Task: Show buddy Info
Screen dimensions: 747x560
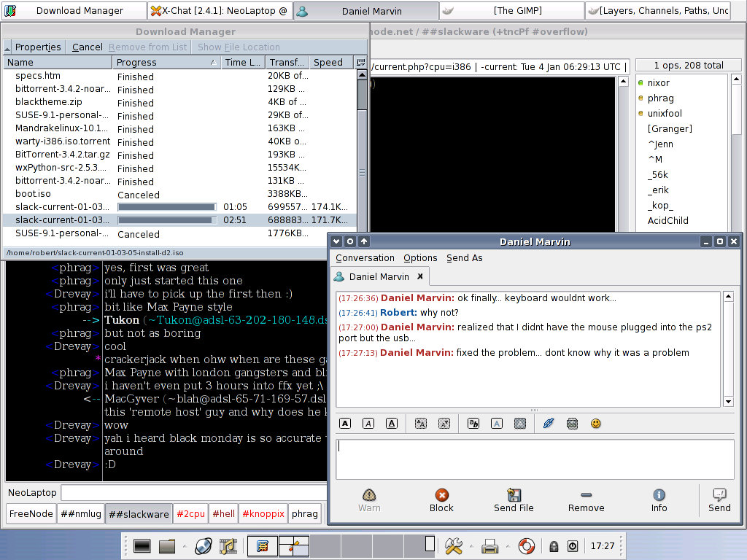Action: (x=659, y=500)
